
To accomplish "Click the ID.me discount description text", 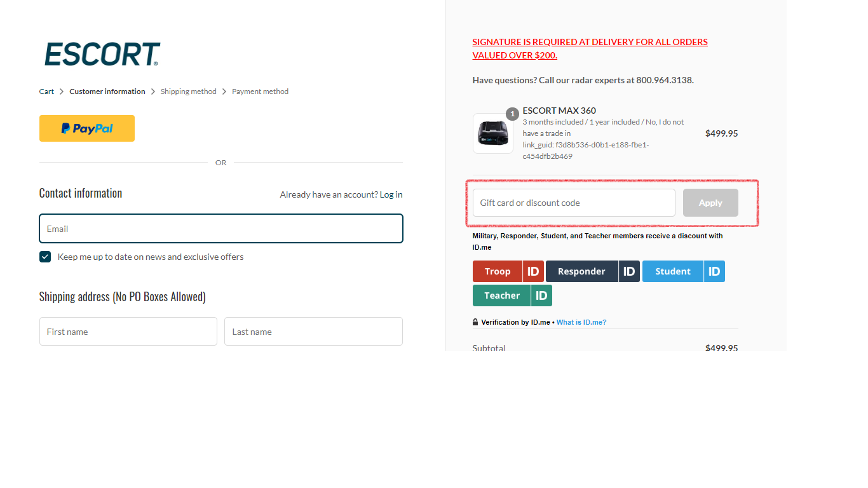I will coord(597,241).
